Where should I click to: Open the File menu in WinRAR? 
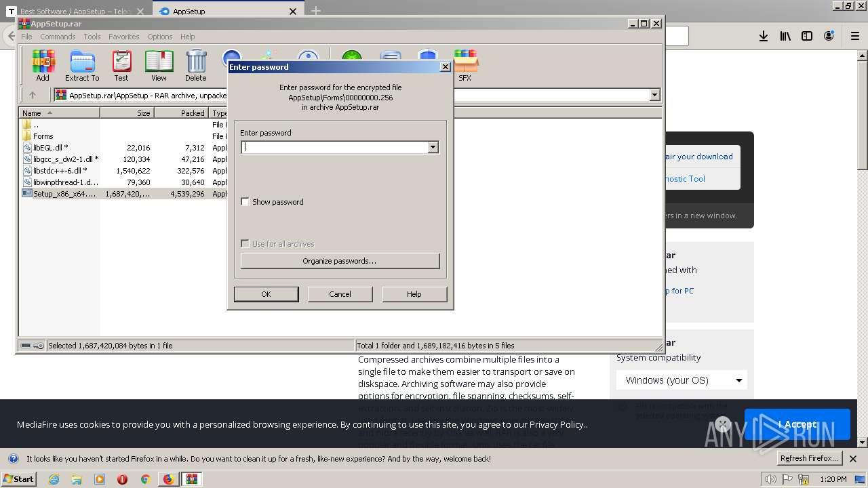26,37
